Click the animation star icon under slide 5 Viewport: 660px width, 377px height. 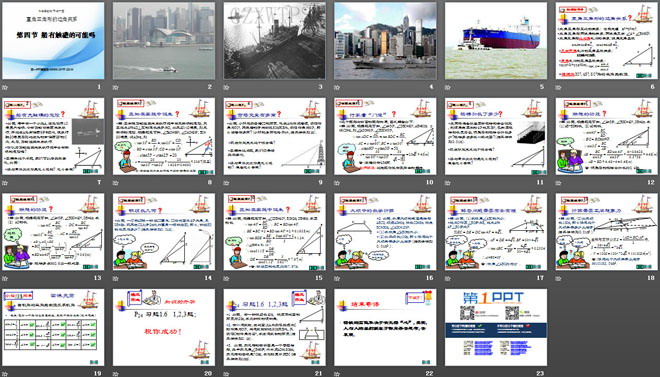(x=448, y=87)
